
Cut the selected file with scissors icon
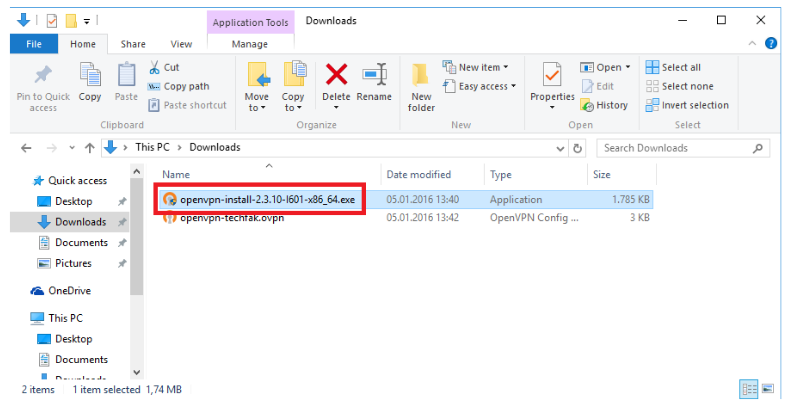164,67
